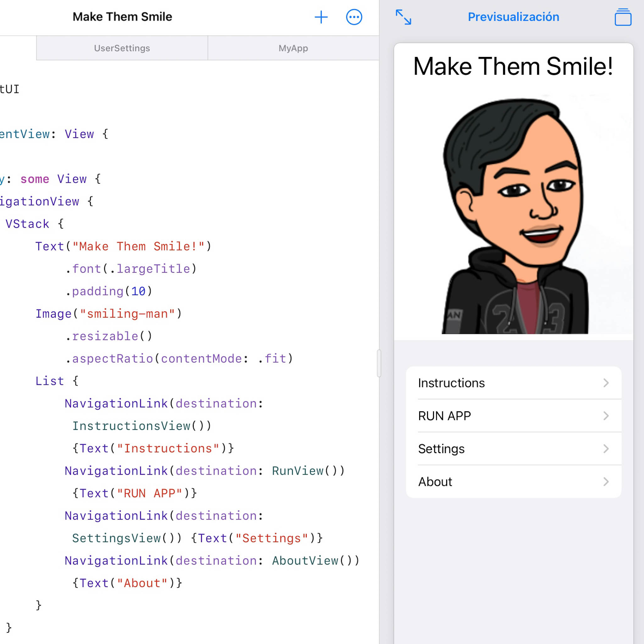Click the Make Them Smile! preview title

pyautogui.click(x=513, y=66)
